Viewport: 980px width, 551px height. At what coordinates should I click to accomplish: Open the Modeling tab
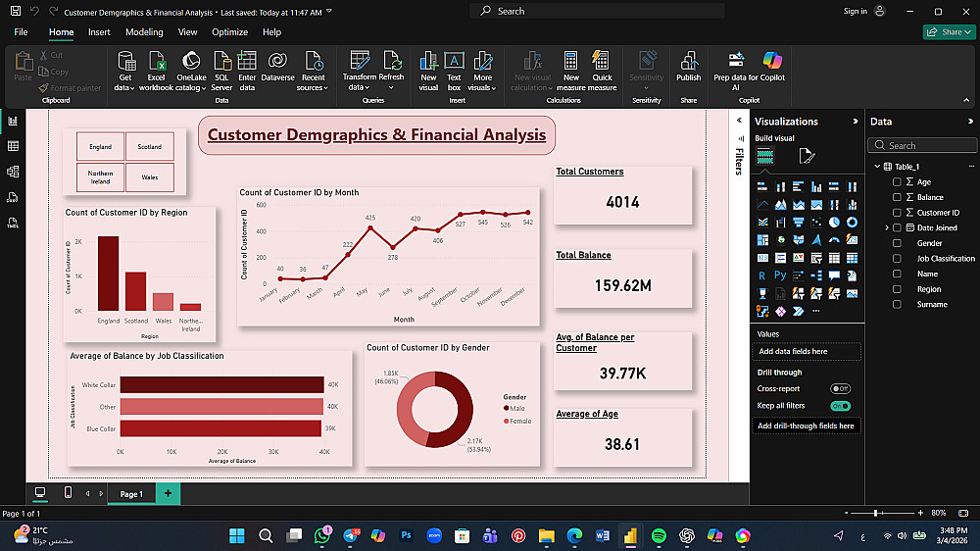coord(144,32)
